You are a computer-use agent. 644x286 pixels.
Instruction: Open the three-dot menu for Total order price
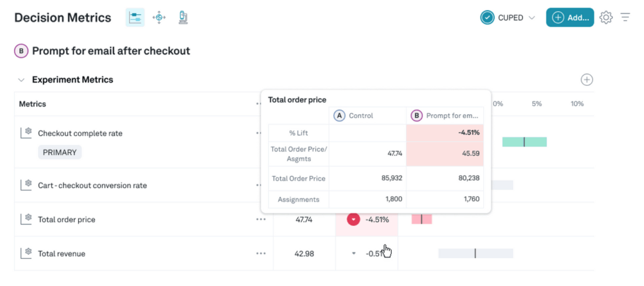pyautogui.click(x=261, y=219)
